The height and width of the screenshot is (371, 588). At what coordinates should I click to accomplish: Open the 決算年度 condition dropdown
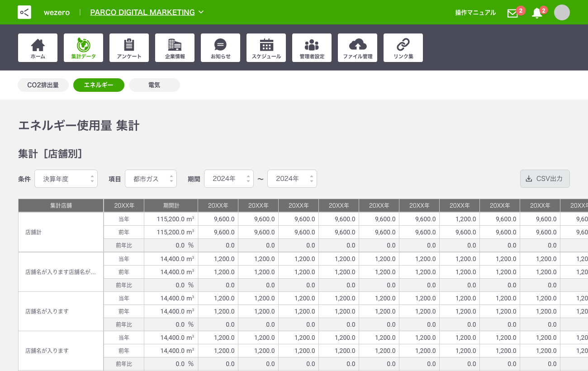click(x=66, y=179)
